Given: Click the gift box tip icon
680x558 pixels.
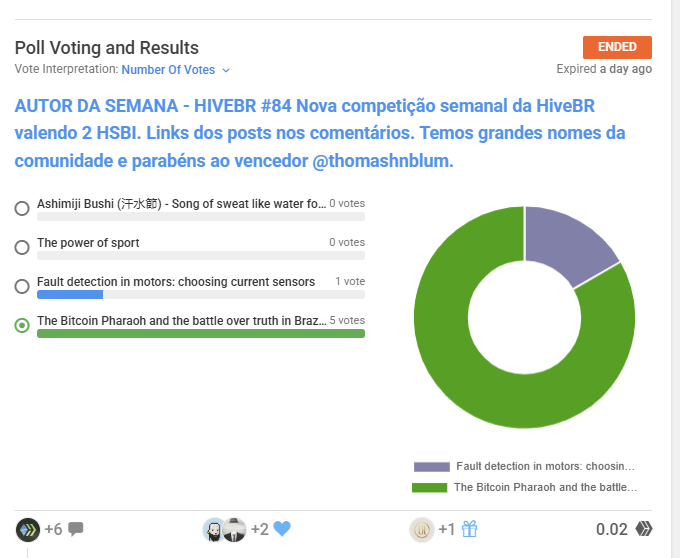Looking at the screenshot, I should (x=470, y=529).
